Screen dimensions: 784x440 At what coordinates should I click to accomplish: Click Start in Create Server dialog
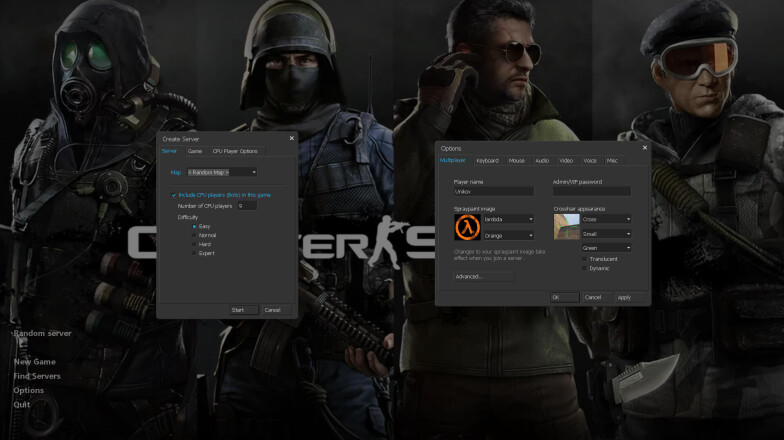[x=244, y=310]
